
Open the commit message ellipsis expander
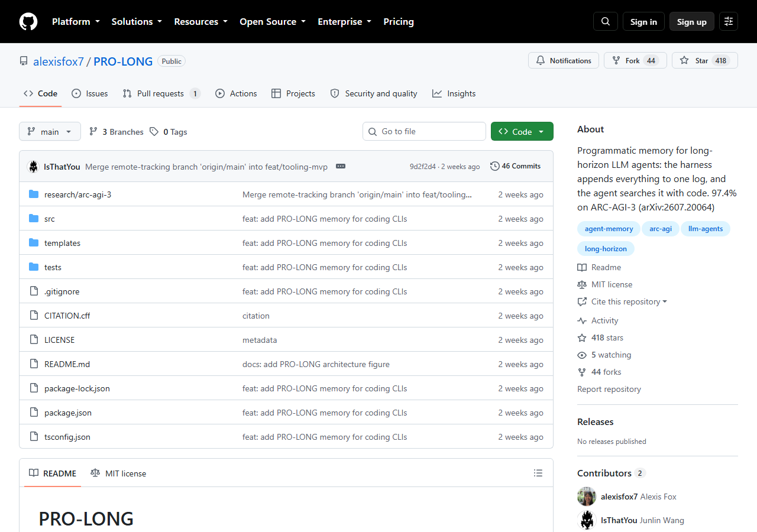coord(341,167)
